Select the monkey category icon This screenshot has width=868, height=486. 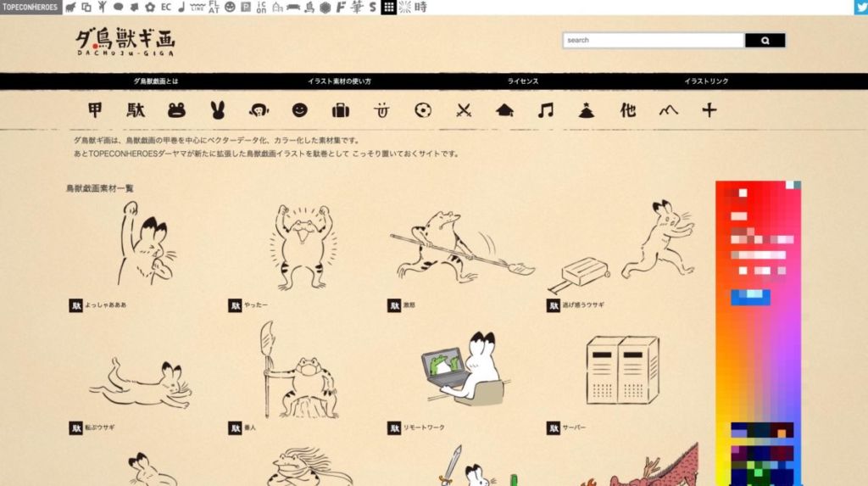[259, 110]
